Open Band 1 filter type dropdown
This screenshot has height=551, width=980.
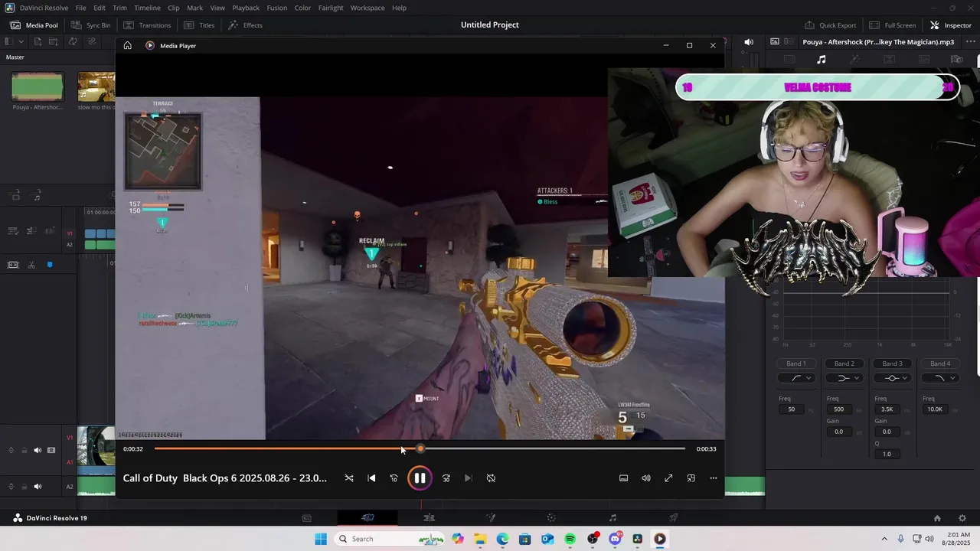click(796, 378)
